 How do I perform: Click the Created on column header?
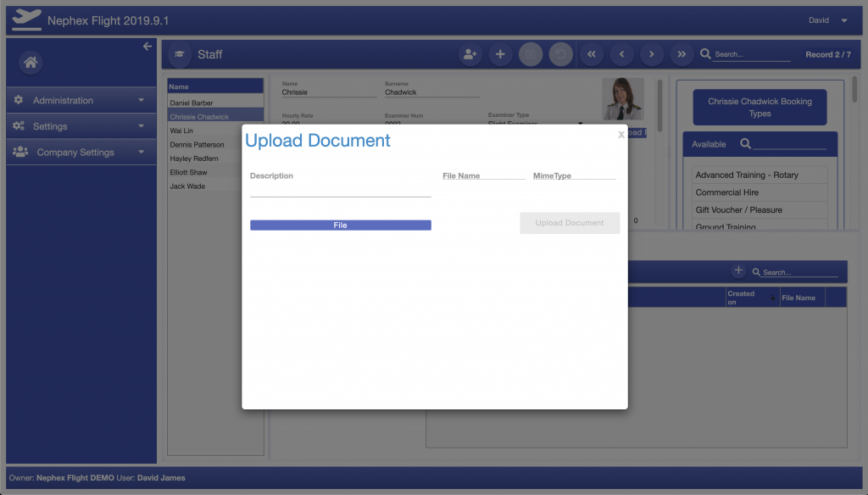coord(753,298)
